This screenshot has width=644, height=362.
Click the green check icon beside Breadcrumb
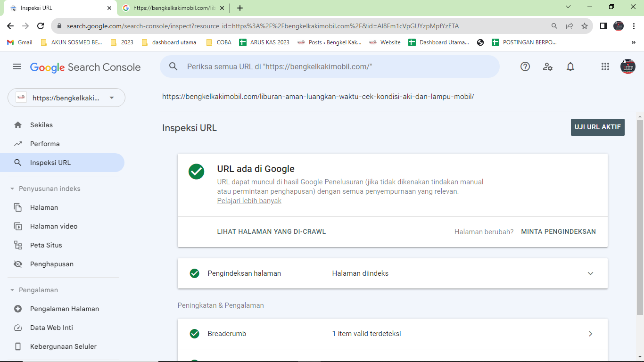194,334
